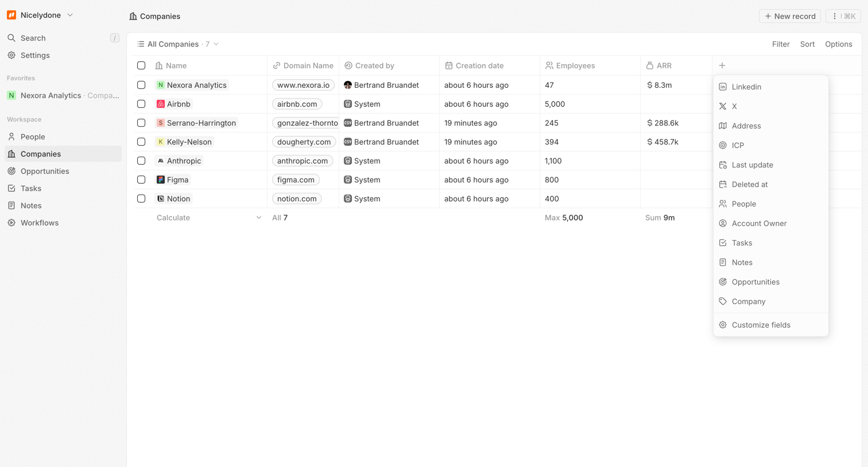
Task: Choose Account Owner from the field menu
Action: point(770,223)
